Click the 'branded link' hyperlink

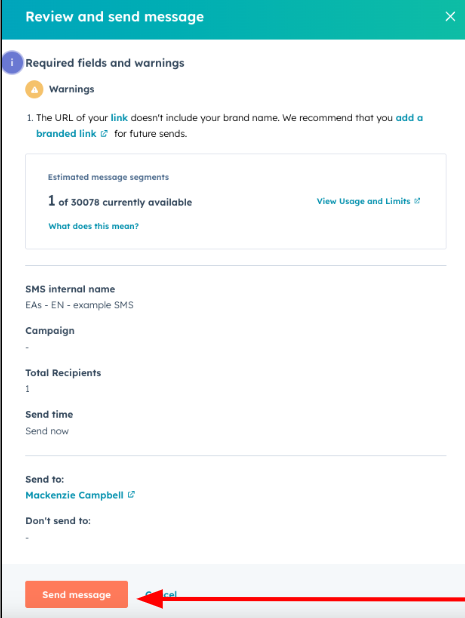point(66,134)
